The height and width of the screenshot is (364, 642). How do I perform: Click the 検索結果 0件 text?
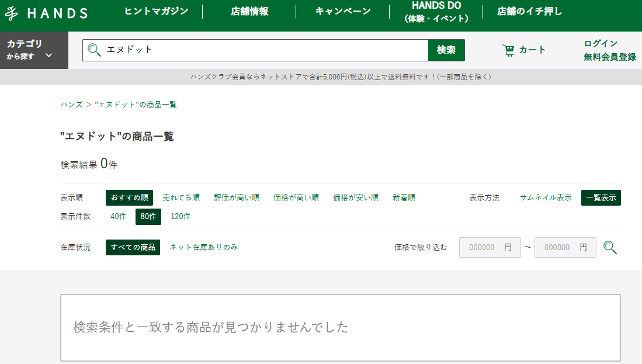(x=89, y=164)
